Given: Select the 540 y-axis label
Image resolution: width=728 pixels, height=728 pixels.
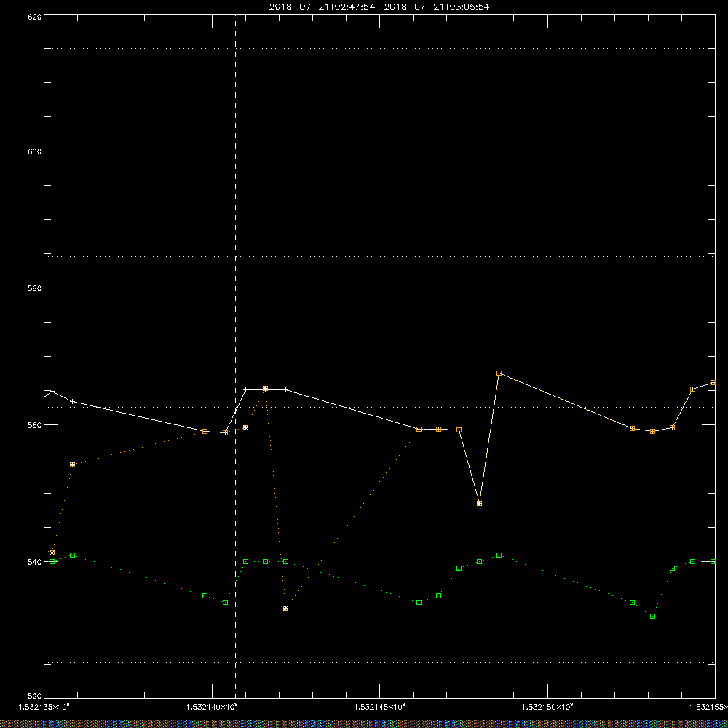Looking at the screenshot, I should (x=36, y=562).
